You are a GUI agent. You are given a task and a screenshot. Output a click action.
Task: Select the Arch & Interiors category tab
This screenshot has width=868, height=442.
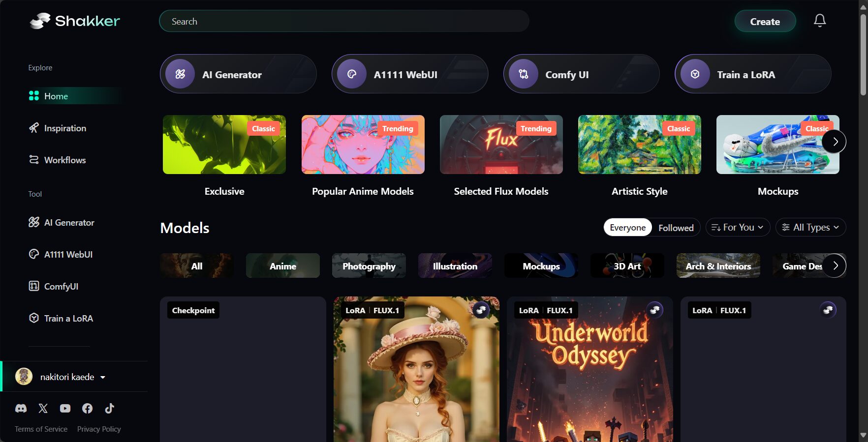tap(718, 265)
